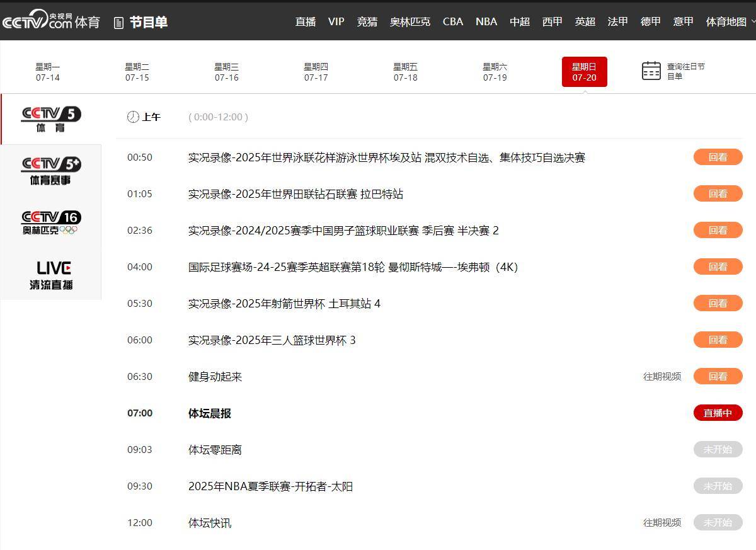Select the 星期一 07-14 date tab
Viewport: 756px width, 550px height.
[x=48, y=72]
